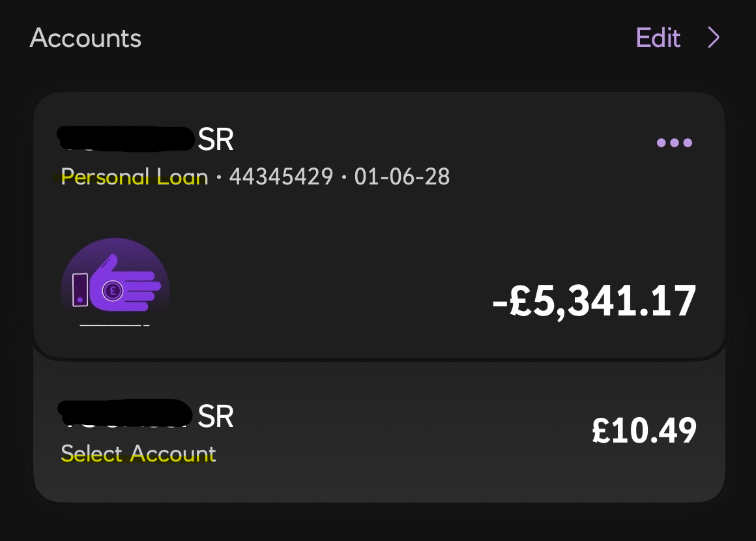Tap the £10.49 balance
This screenshot has width=756, height=541.
pos(644,430)
